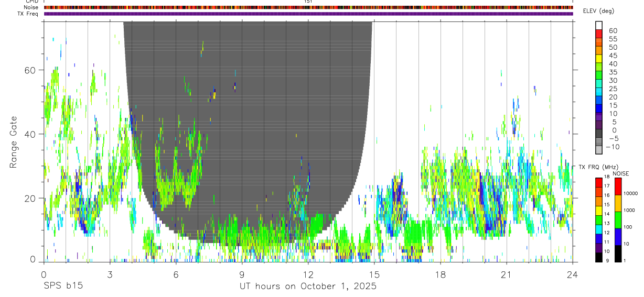This screenshot has height=297, width=644.
Task: Pick the black bottom segment of TX FRQ legend
Action: [598, 257]
